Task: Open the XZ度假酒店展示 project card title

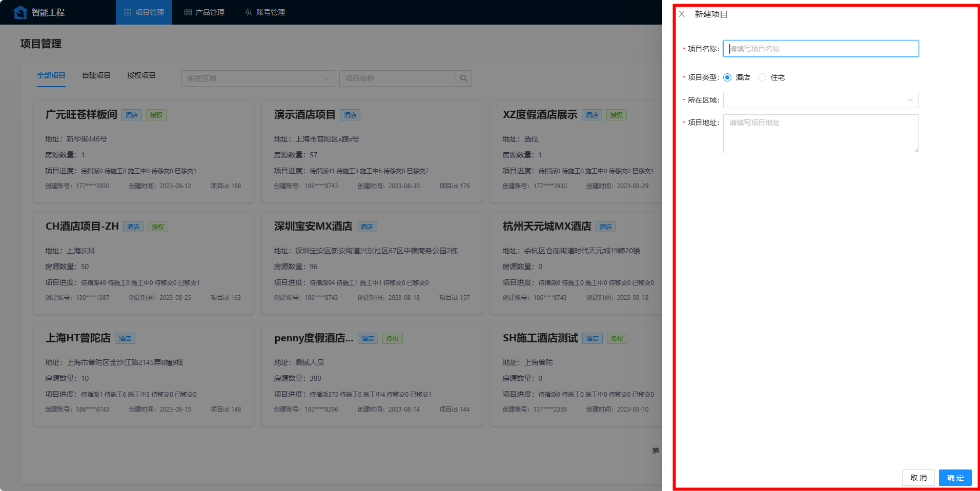Action: (x=540, y=115)
